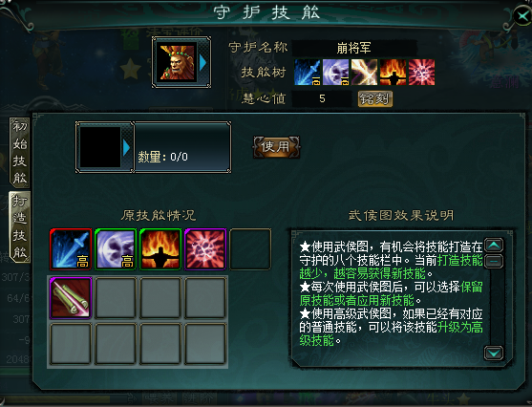Click the 崩将军 guardian portrait

tap(177, 62)
